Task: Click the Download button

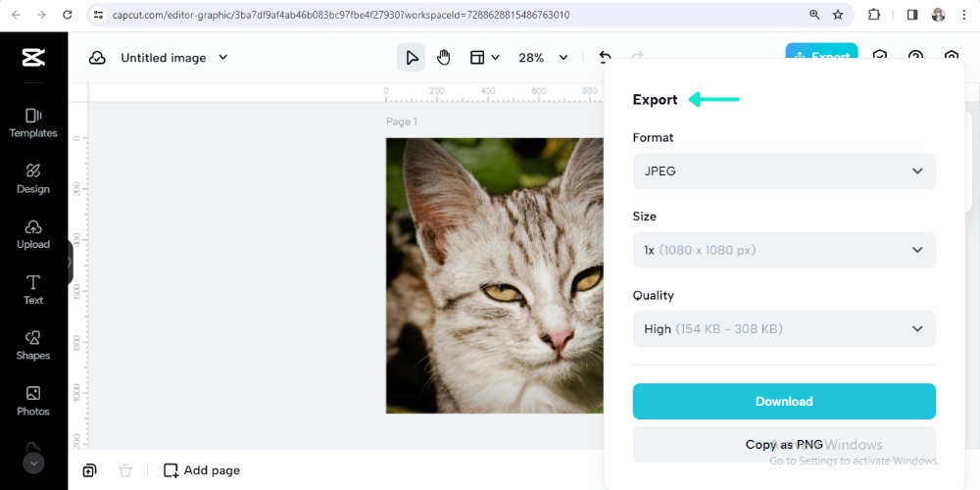Action: [784, 401]
